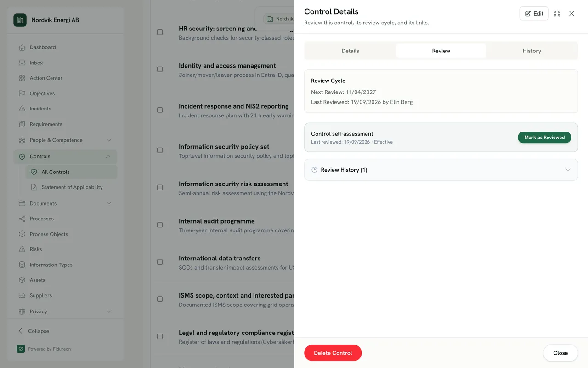This screenshot has height=368, width=588.
Task: Click the Objectives flag icon
Action: [x=22, y=93]
